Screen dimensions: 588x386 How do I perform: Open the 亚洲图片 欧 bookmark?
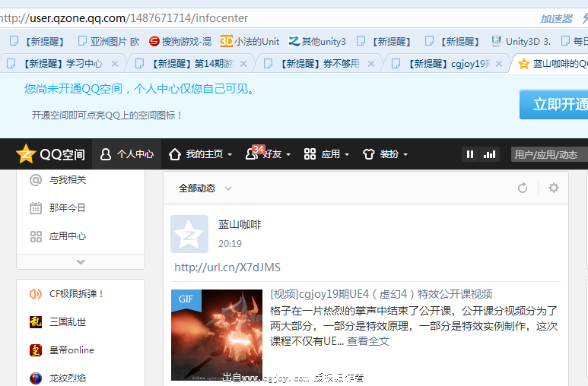click(x=109, y=41)
